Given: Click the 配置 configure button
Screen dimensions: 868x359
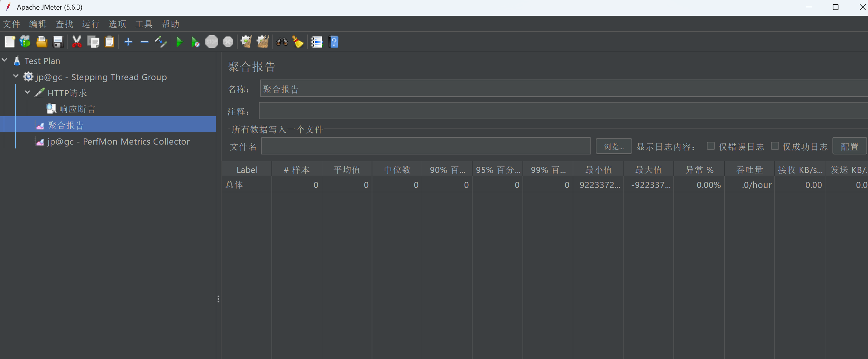Looking at the screenshot, I should click(x=850, y=146).
